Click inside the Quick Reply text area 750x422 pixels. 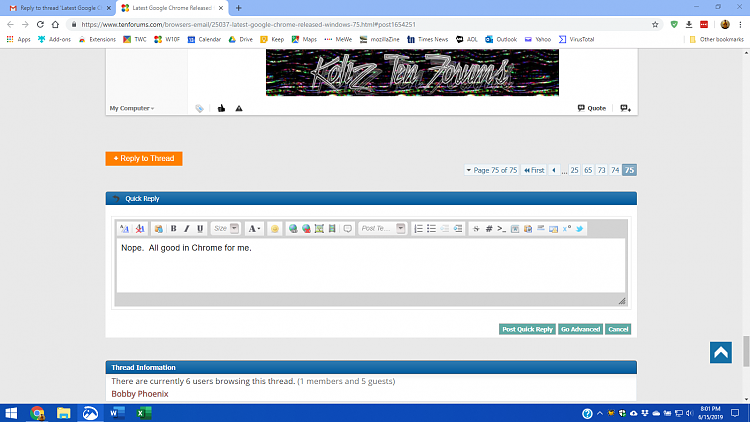[371, 266]
